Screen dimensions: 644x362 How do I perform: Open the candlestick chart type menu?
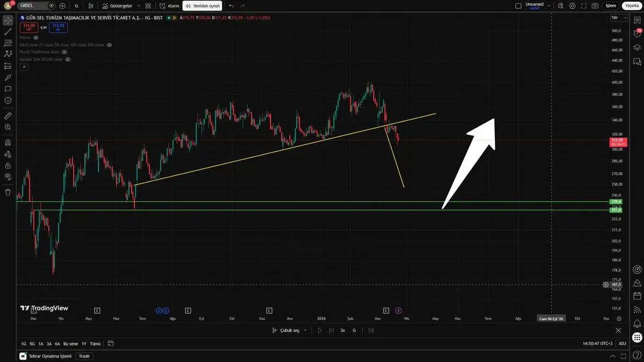pos(91,5)
